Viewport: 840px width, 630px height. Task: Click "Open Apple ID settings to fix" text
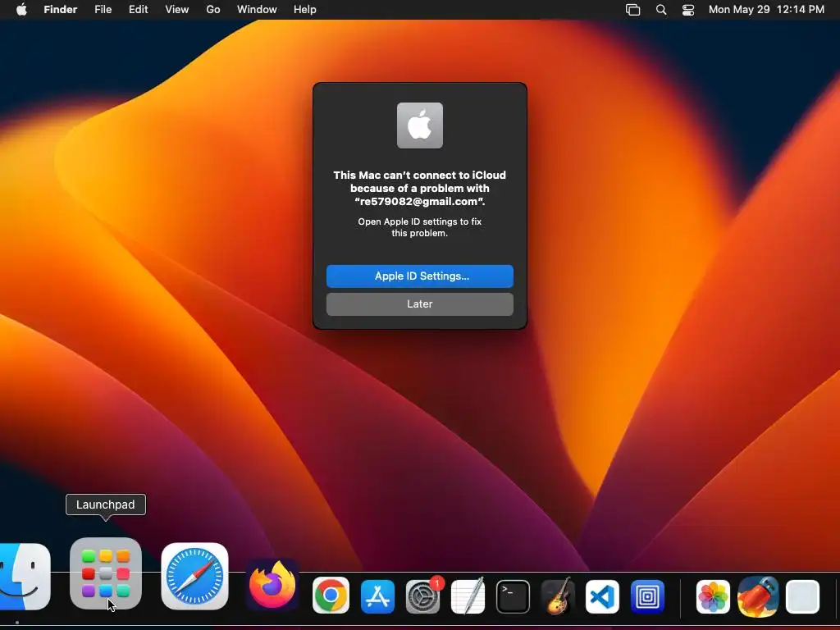[420, 221]
